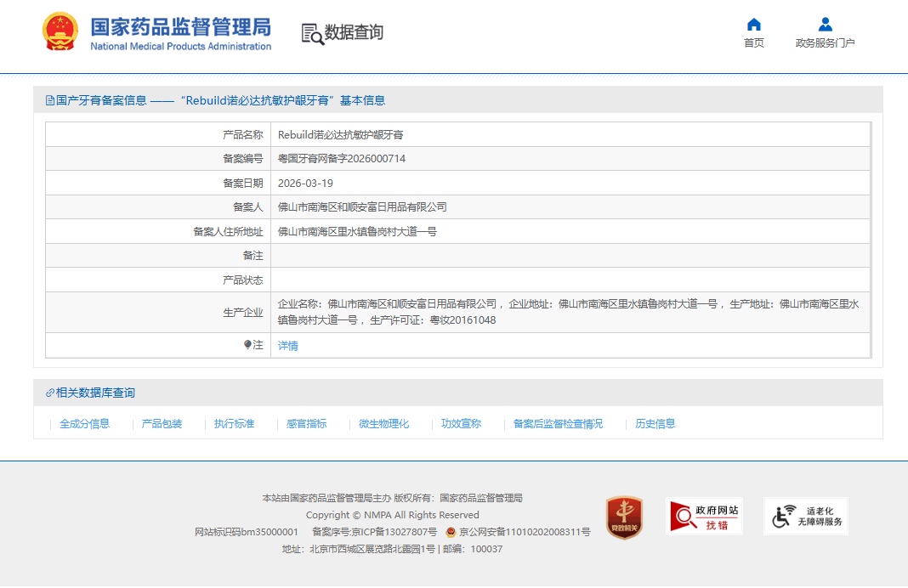Click the police badge icon beside 京公网安备
Screen dimensions: 908x588
(x=451, y=532)
